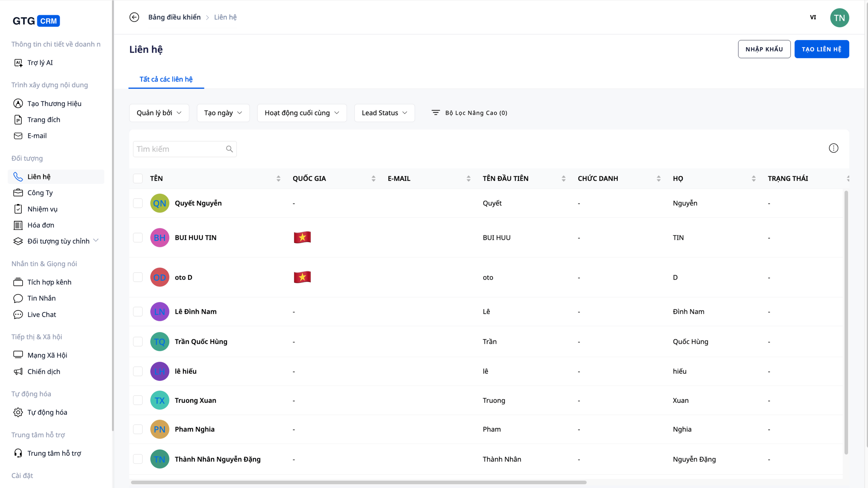This screenshot has height=488, width=868.
Task: Toggle the select-all header checkbox
Action: pyautogui.click(x=138, y=178)
